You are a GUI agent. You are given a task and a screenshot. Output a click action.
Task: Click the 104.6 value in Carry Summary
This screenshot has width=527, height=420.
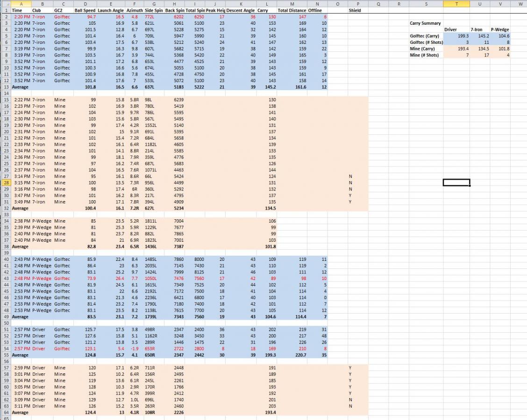click(500, 36)
